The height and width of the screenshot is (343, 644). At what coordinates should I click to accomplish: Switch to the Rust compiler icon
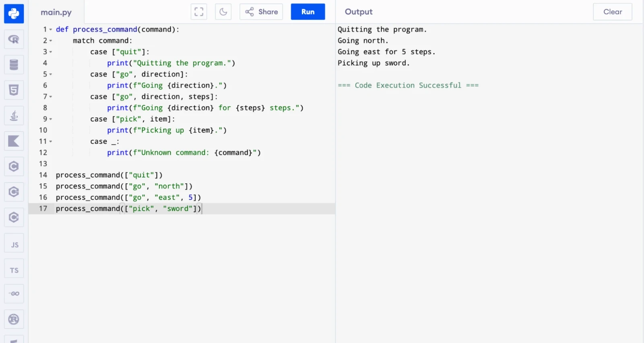tap(14, 319)
